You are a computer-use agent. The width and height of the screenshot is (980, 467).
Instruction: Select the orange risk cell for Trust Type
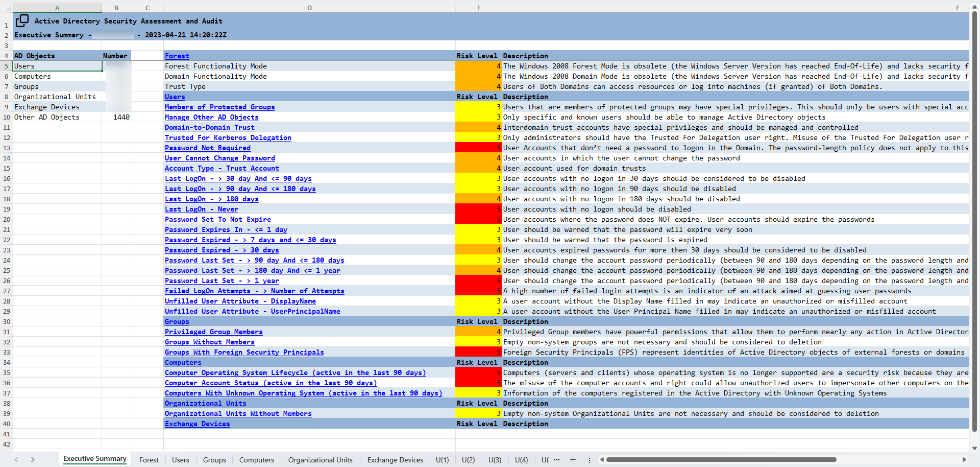pos(479,86)
